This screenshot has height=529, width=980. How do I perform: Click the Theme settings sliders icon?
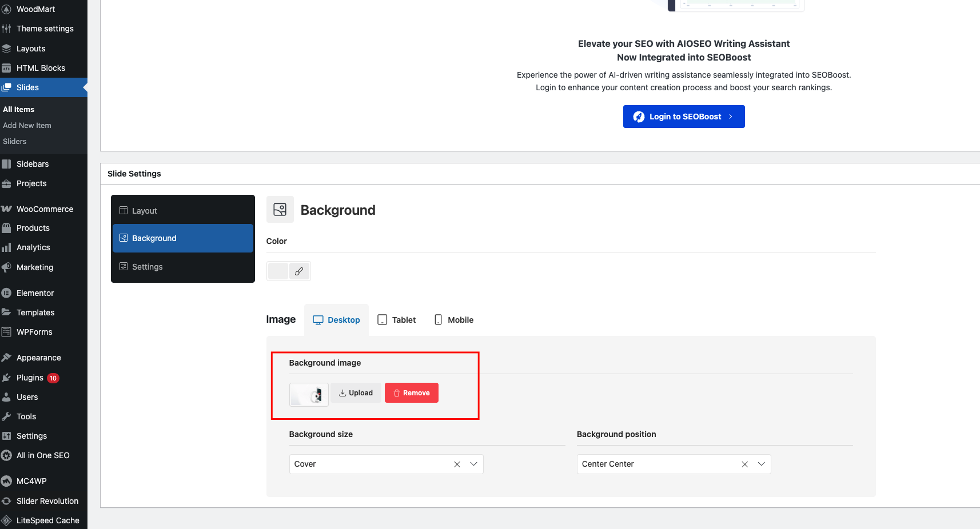point(6,29)
